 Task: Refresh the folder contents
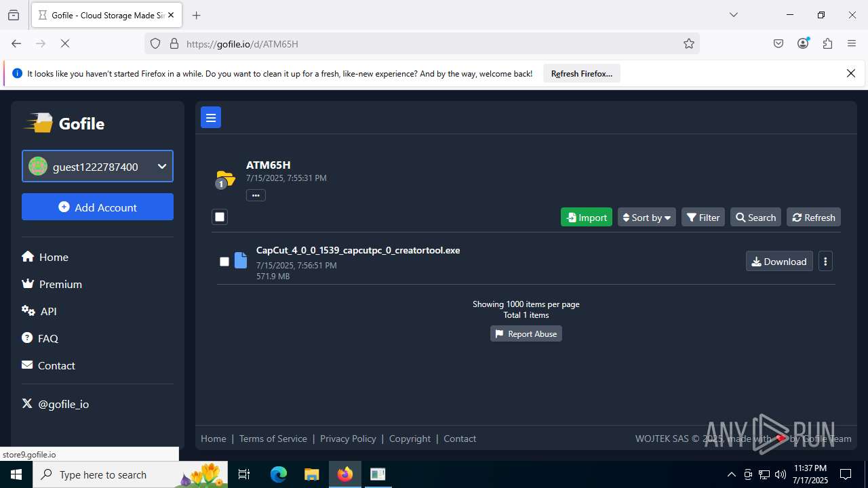[x=814, y=217]
